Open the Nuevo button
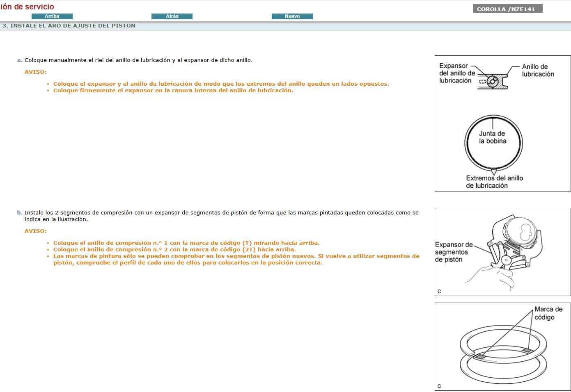 [292, 16]
